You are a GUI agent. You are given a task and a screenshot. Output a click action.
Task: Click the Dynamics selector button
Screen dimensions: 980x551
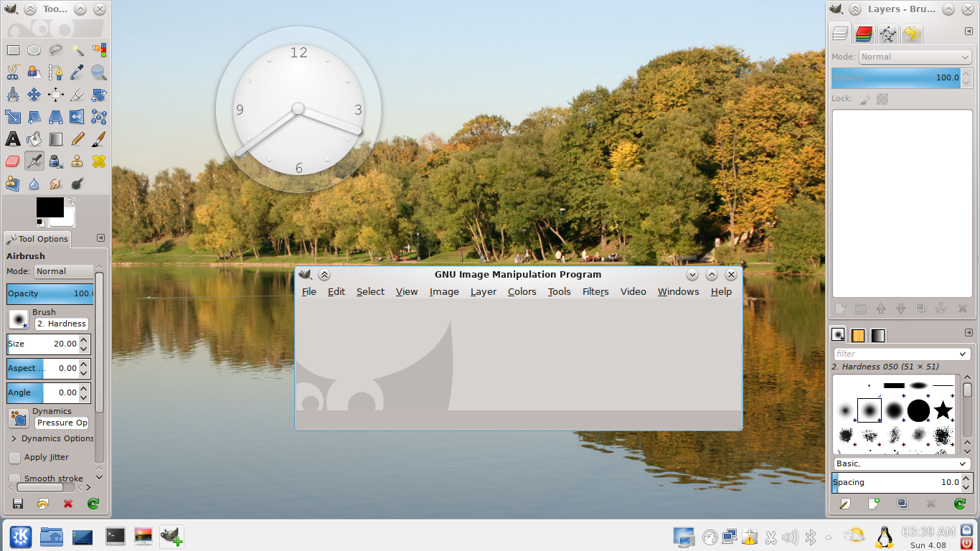(19, 418)
